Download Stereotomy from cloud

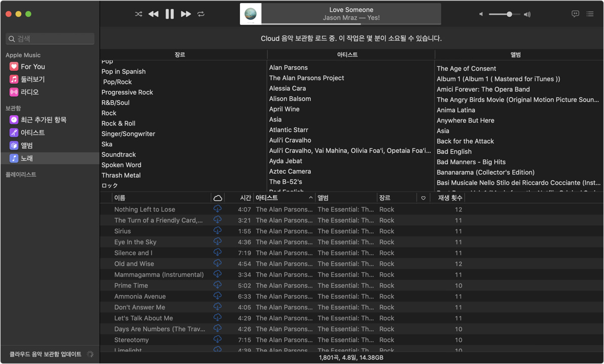(x=218, y=339)
